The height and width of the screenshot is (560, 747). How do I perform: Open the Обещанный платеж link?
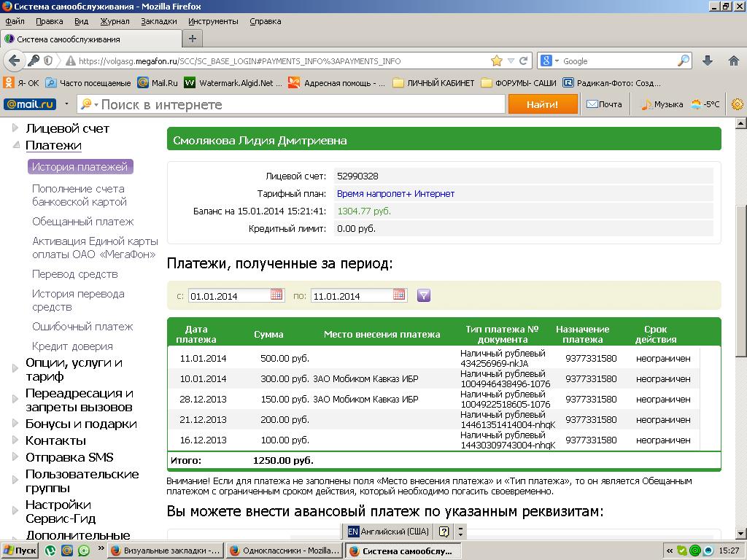click(82, 222)
